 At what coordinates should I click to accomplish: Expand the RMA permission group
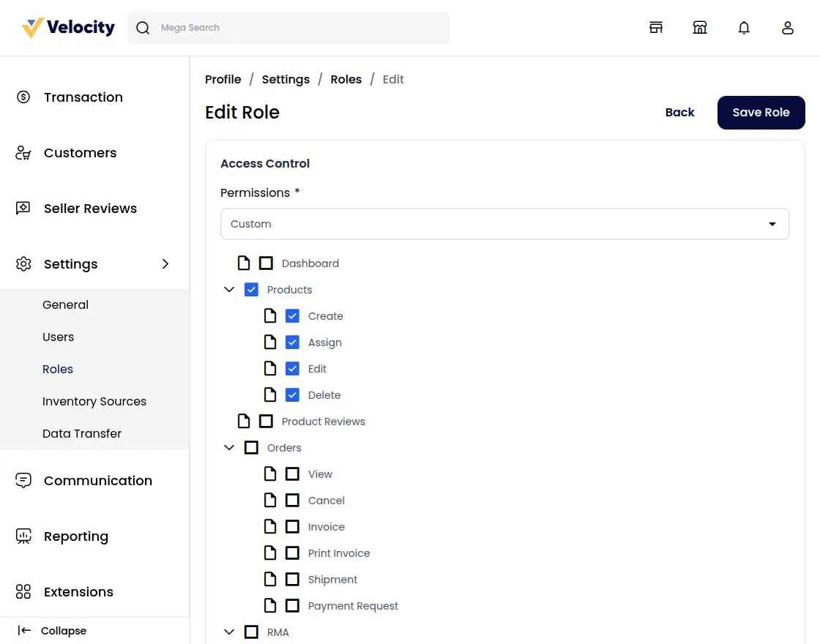tap(229, 632)
